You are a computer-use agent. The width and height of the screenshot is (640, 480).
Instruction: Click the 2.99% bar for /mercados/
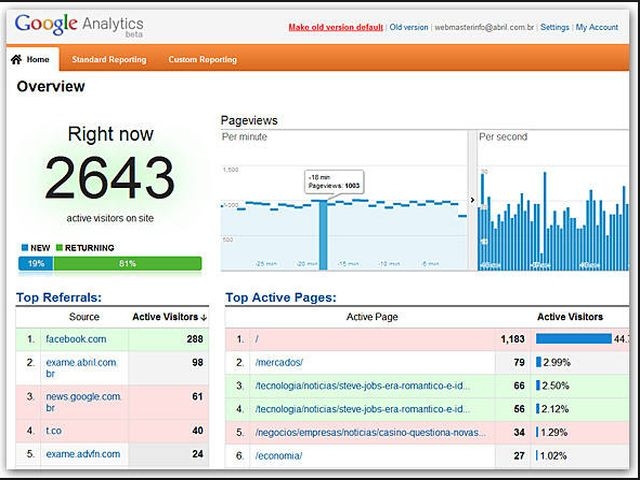539,362
